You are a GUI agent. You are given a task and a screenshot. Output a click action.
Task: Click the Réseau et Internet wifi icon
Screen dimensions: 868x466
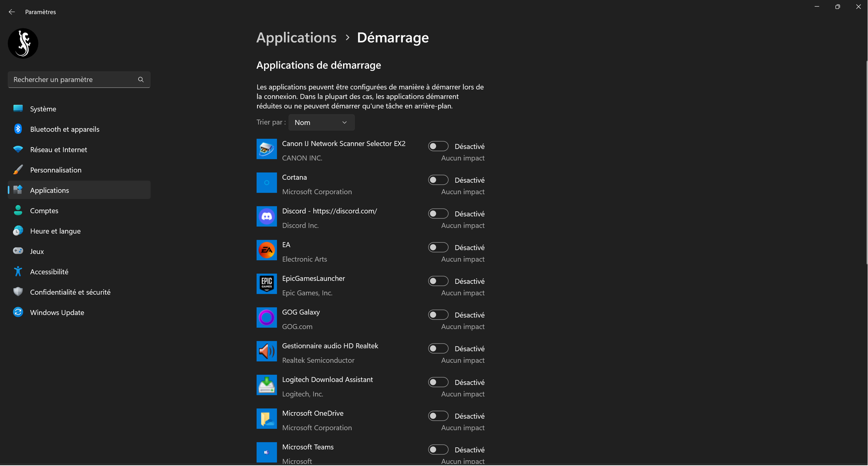(18, 149)
